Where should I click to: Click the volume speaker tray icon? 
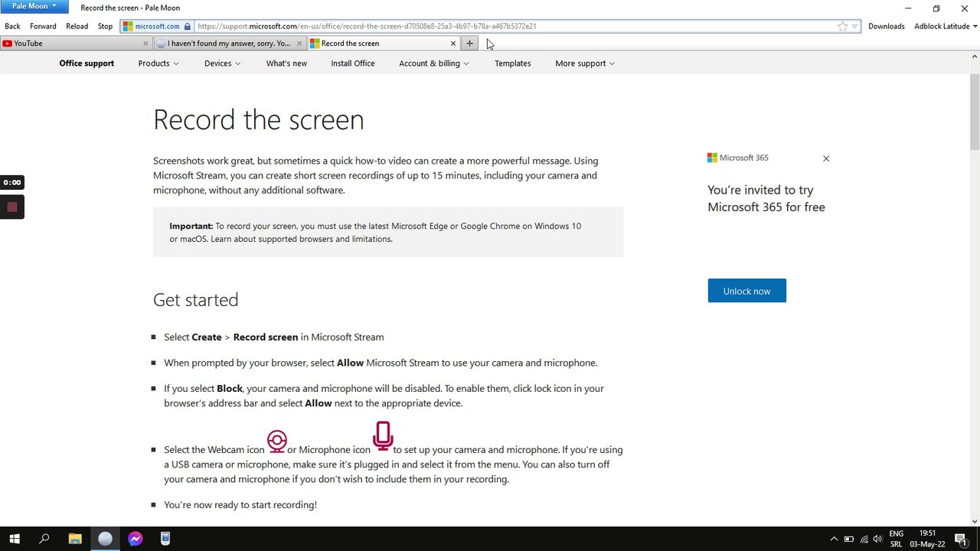[877, 540]
